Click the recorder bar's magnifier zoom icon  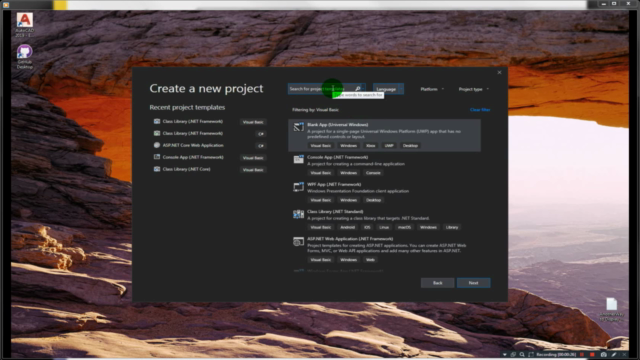point(522,355)
